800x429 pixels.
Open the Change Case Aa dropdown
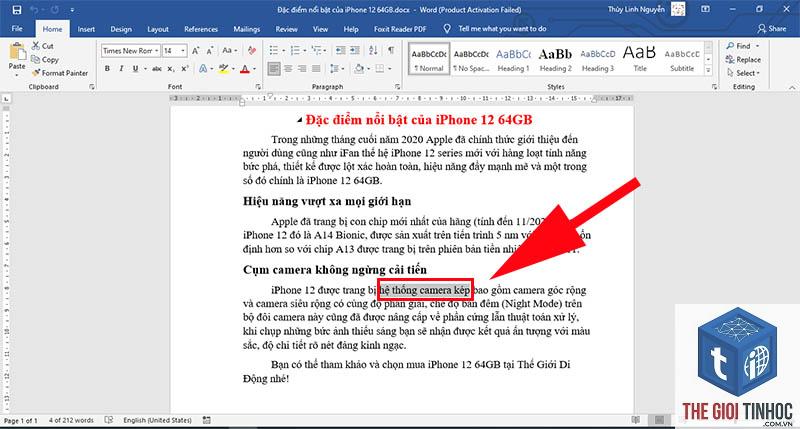tap(229, 51)
